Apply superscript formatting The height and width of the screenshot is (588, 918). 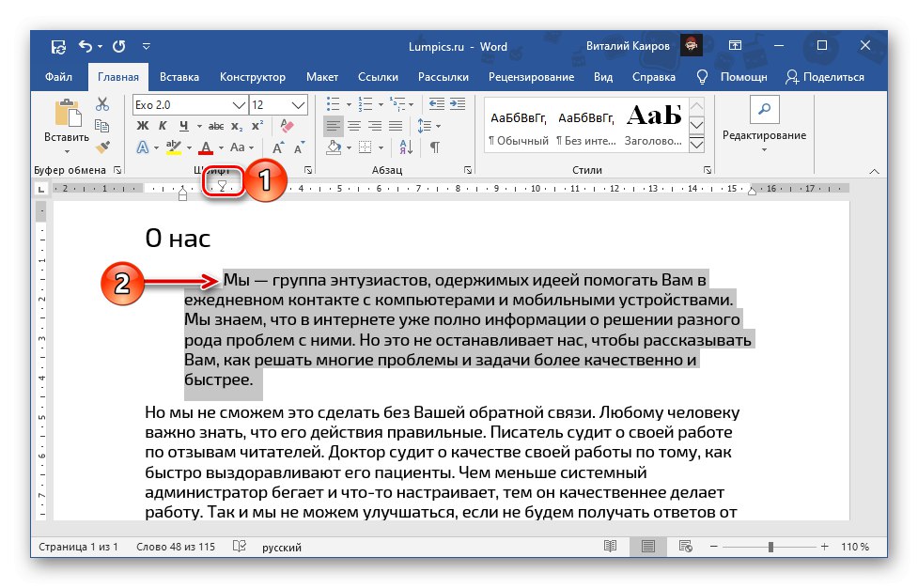(256, 124)
